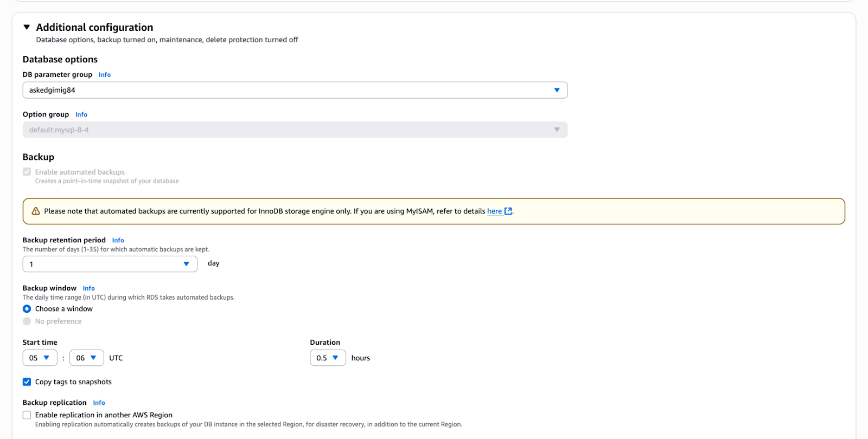
Task: Open the backup retention period dropdown
Action: 110,264
